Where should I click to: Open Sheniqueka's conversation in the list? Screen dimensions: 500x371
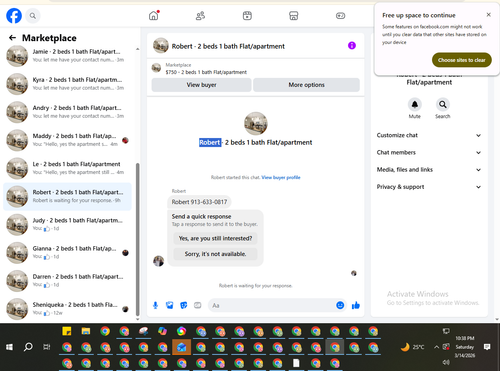[x=67, y=309]
